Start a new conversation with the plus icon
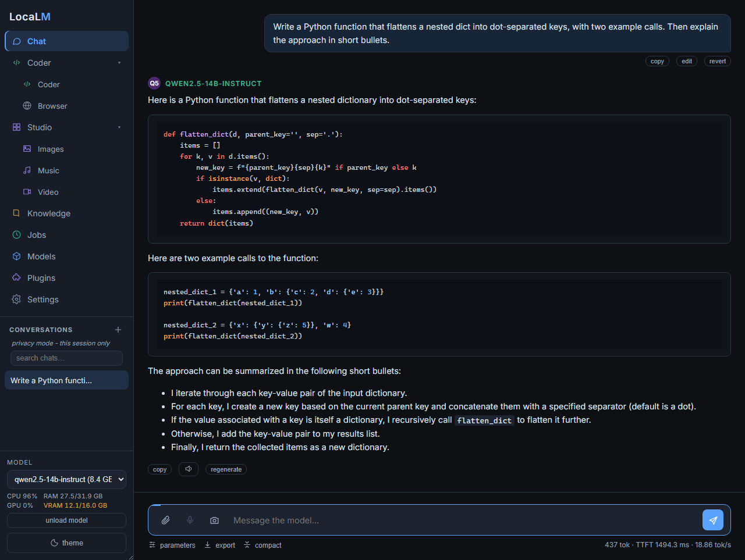 point(118,330)
